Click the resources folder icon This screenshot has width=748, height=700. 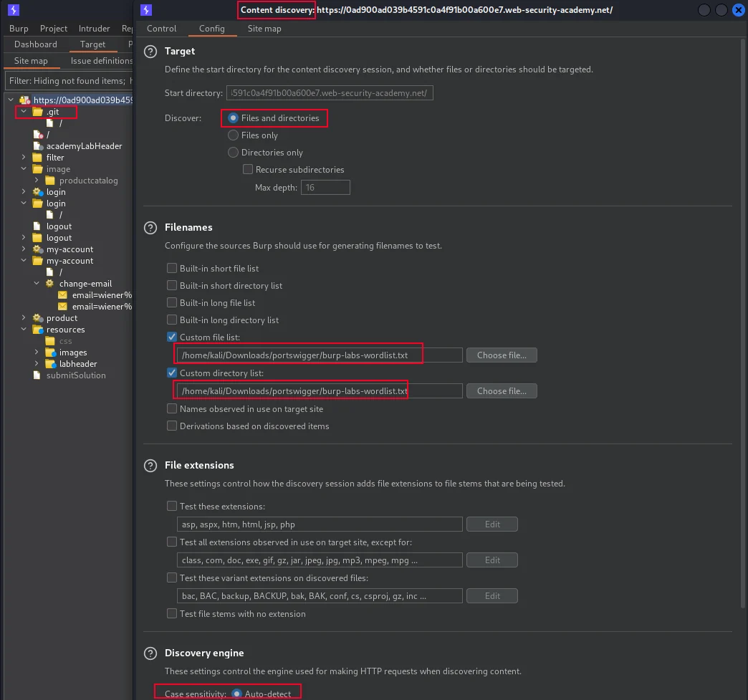tap(38, 330)
